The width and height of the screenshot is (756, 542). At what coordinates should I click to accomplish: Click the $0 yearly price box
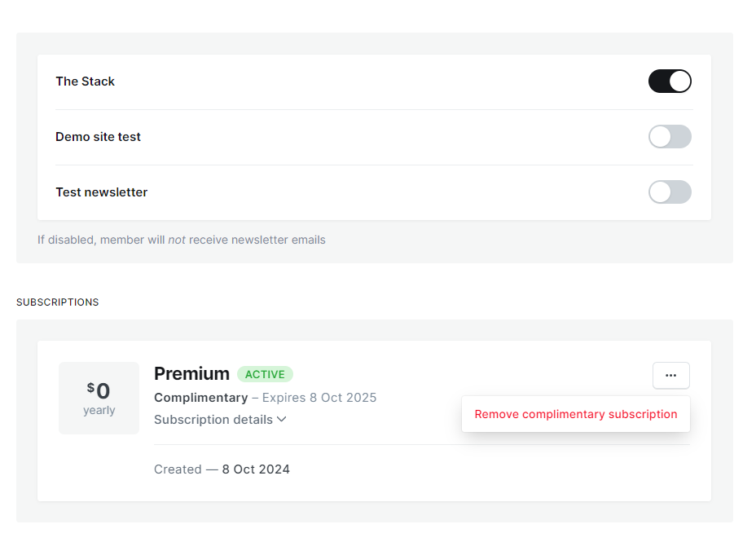(x=99, y=398)
